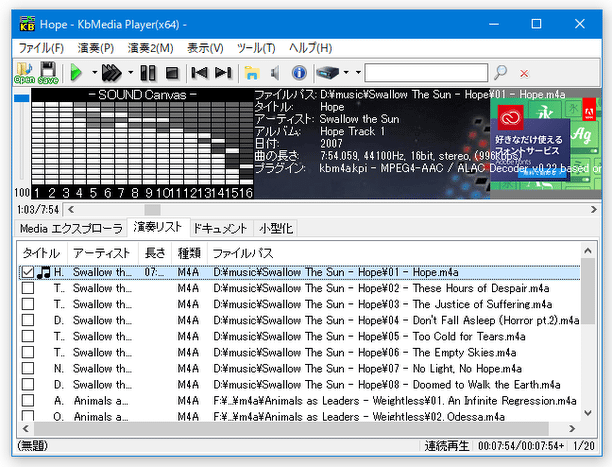Click the Save playlist floppy icon
612x467 pixels.
point(47,73)
